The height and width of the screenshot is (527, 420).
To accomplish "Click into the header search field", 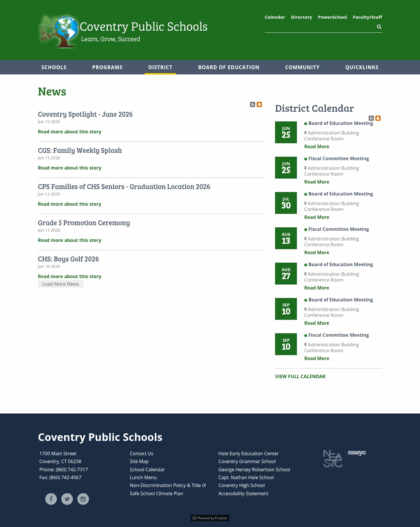I will pos(320,27).
